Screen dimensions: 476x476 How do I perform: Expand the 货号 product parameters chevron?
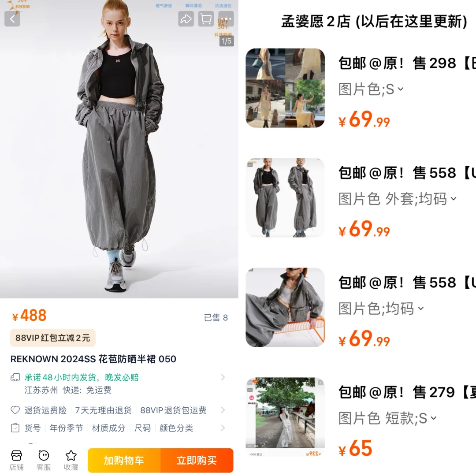pyautogui.click(x=223, y=428)
